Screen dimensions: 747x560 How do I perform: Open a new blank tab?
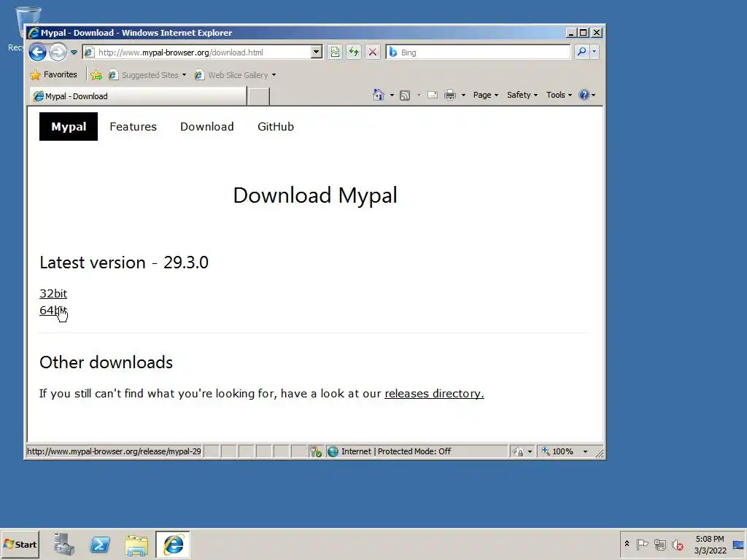pos(259,96)
